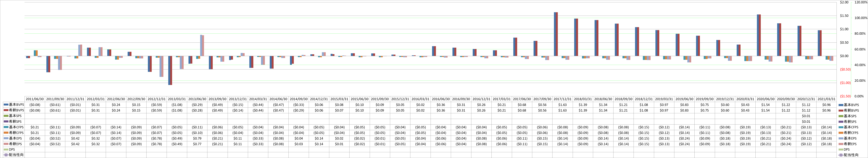Select the 2011/06/30 date column header
Screen dimensions: 868x158
coord(35,99)
